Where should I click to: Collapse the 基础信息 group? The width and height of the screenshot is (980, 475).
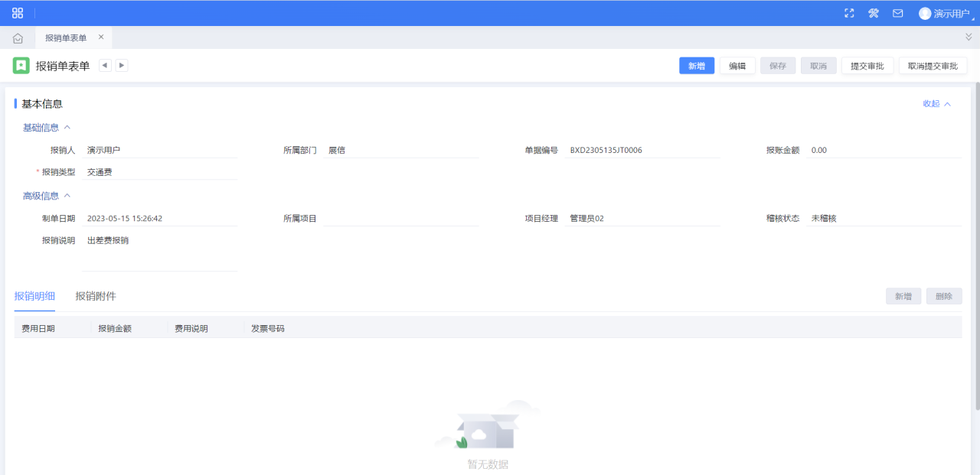pos(47,128)
